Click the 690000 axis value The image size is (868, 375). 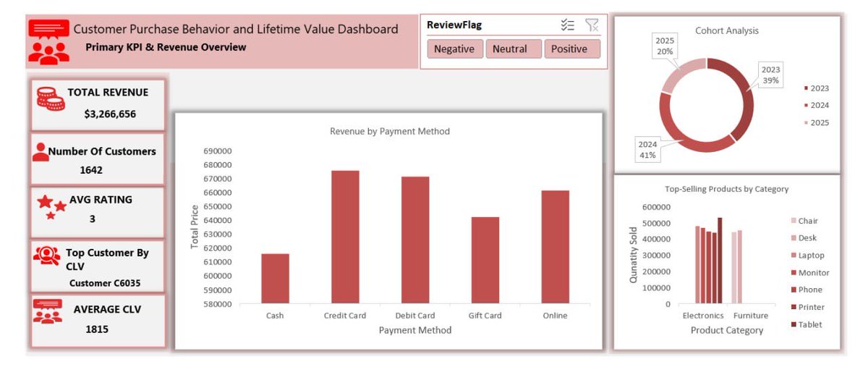(x=218, y=151)
